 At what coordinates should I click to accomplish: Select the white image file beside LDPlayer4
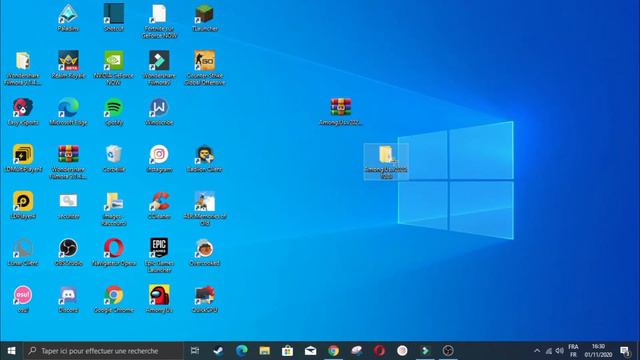(68, 205)
